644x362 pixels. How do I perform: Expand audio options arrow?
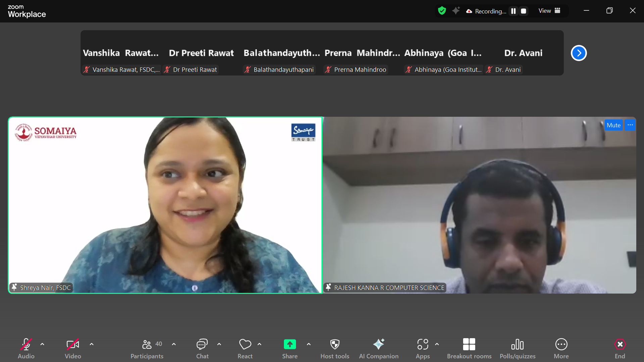point(42,344)
